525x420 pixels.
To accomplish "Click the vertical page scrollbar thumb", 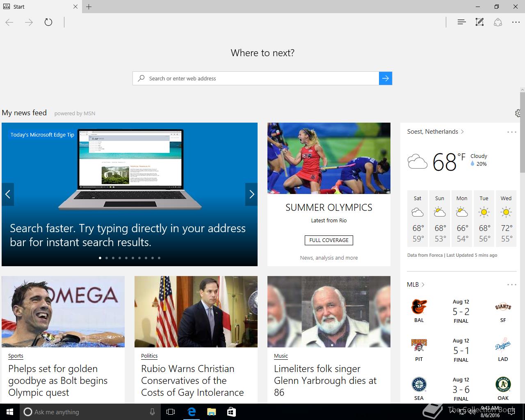I will [x=523, y=132].
